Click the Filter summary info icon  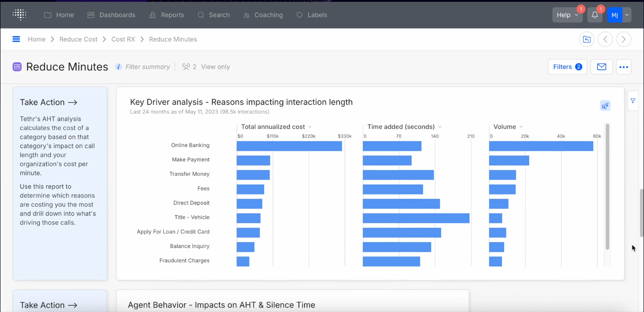click(118, 67)
